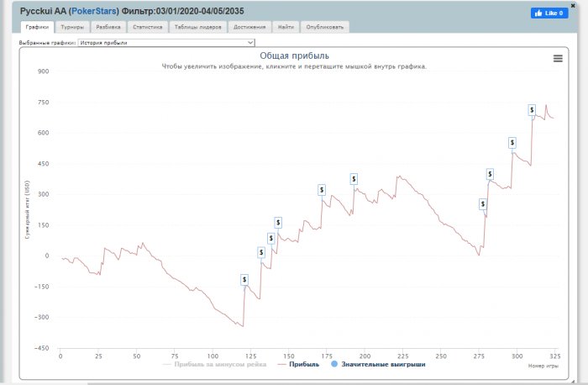Viewport: 588px width, 385px height.
Task: Click the horizontal scrollbar at the bottom
Action: tap(330, 383)
